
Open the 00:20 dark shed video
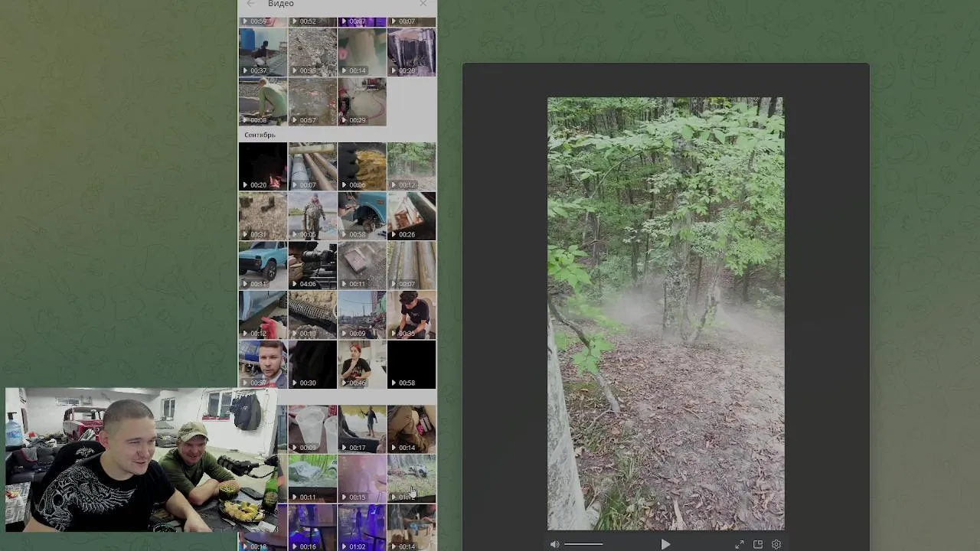(411, 52)
